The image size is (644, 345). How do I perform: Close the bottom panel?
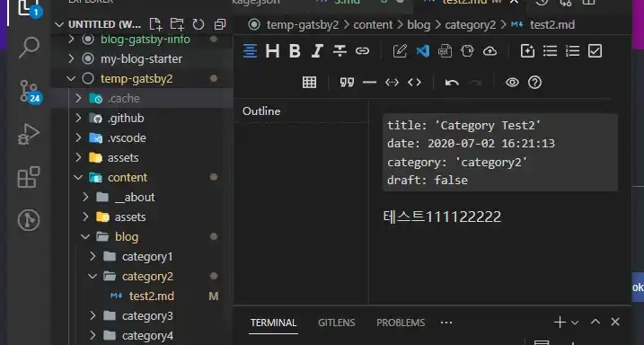615,322
